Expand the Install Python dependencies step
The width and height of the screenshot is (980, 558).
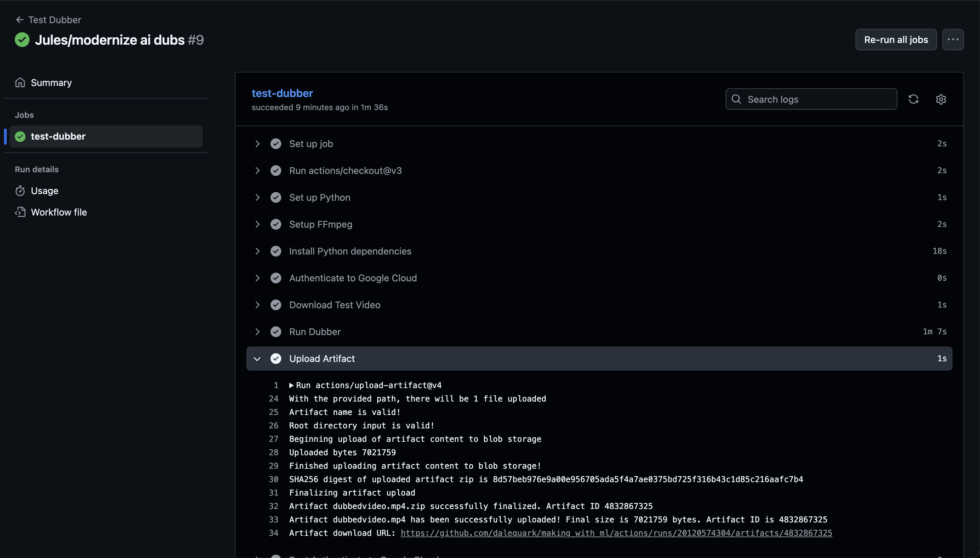pyautogui.click(x=257, y=251)
